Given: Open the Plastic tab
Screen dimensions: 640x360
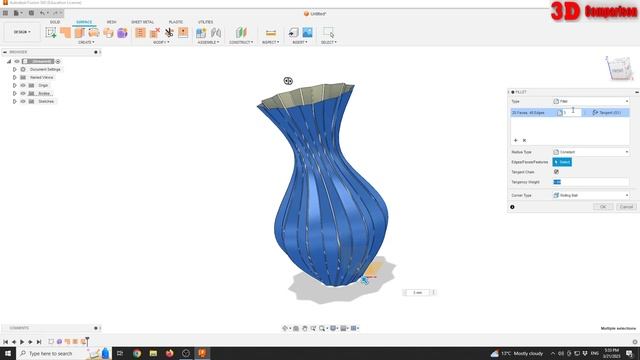Looking at the screenshot, I should click(176, 22).
